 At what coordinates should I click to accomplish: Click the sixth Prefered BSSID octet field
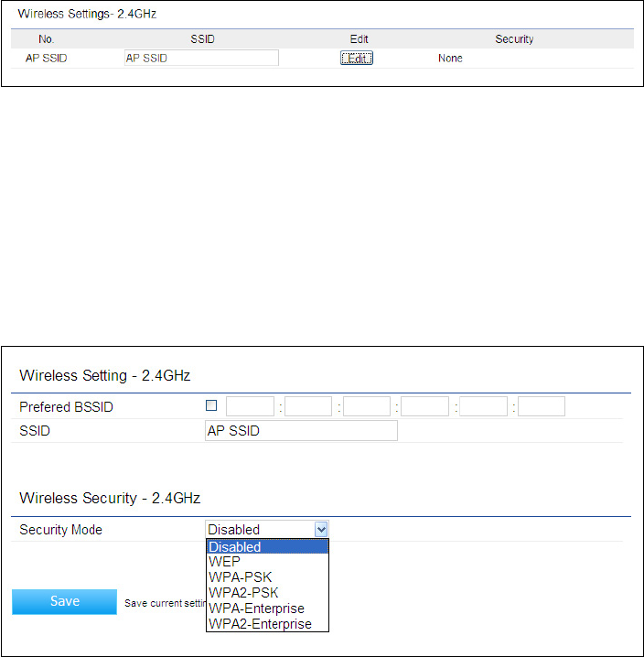coord(542,406)
